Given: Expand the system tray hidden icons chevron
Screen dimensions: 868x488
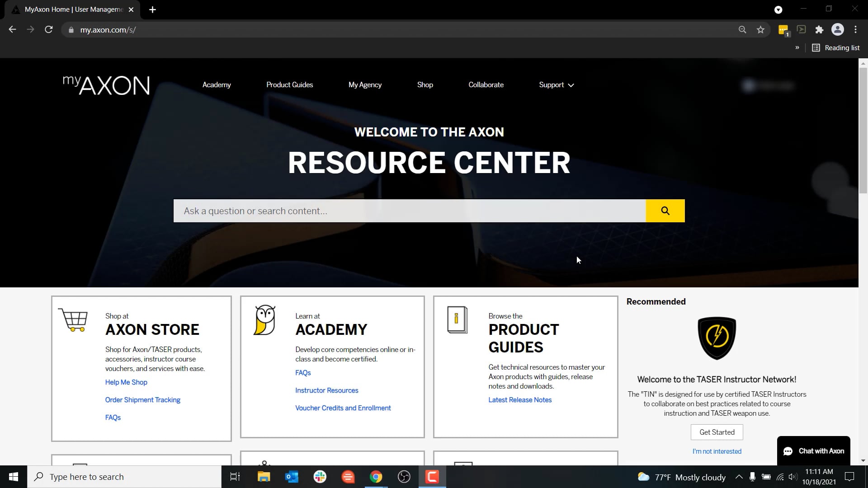Looking at the screenshot, I should [x=739, y=477].
